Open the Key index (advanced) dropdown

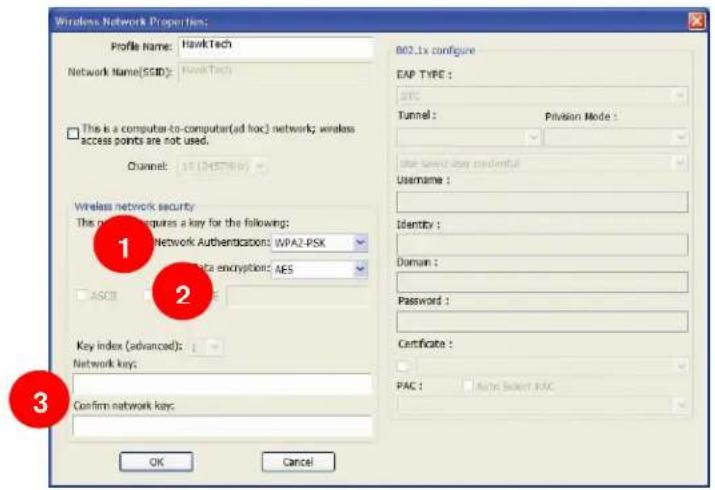tap(205, 348)
